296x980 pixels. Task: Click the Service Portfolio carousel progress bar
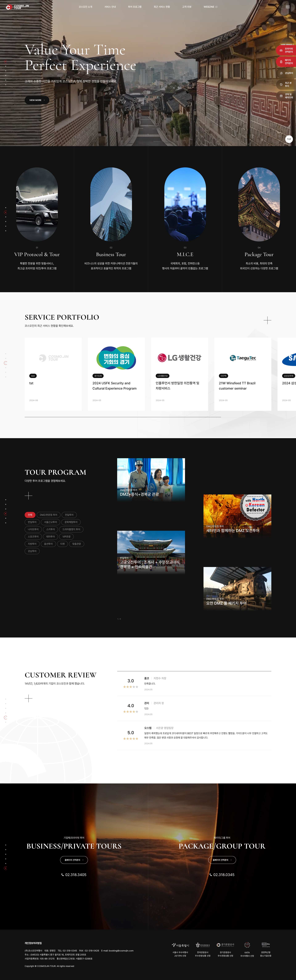click(123, 417)
